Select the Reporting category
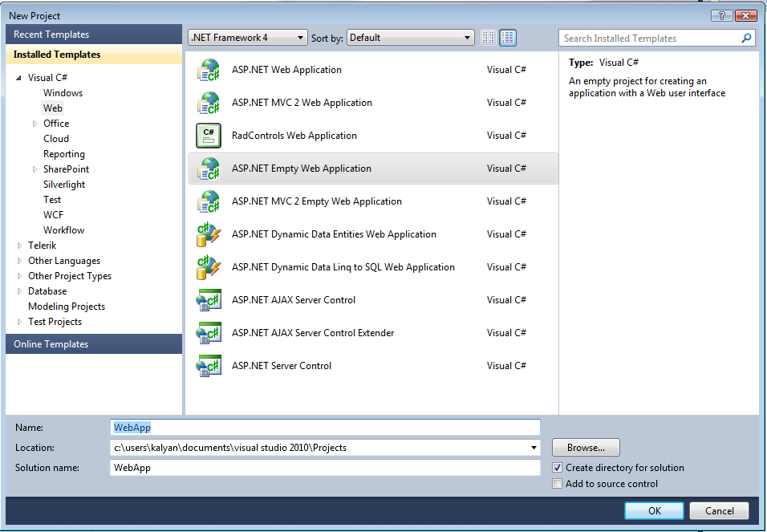 point(64,154)
